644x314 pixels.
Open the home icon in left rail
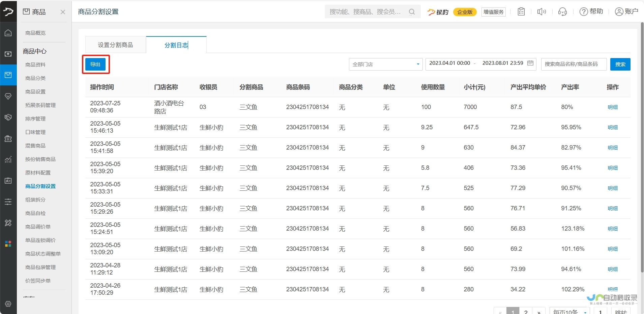pos(8,33)
